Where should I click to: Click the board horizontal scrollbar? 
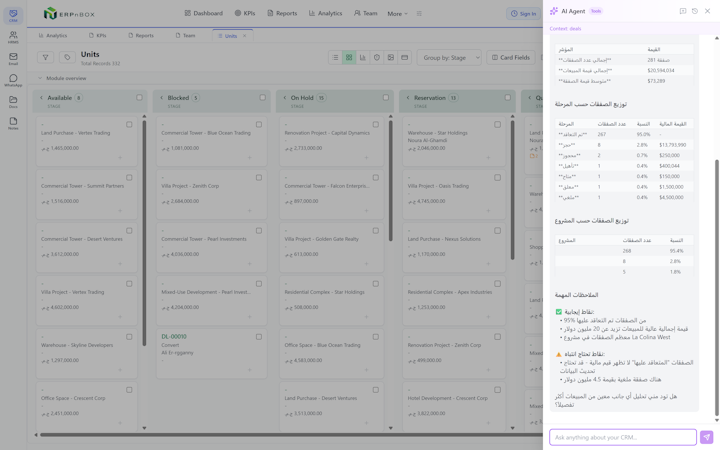(290, 434)
